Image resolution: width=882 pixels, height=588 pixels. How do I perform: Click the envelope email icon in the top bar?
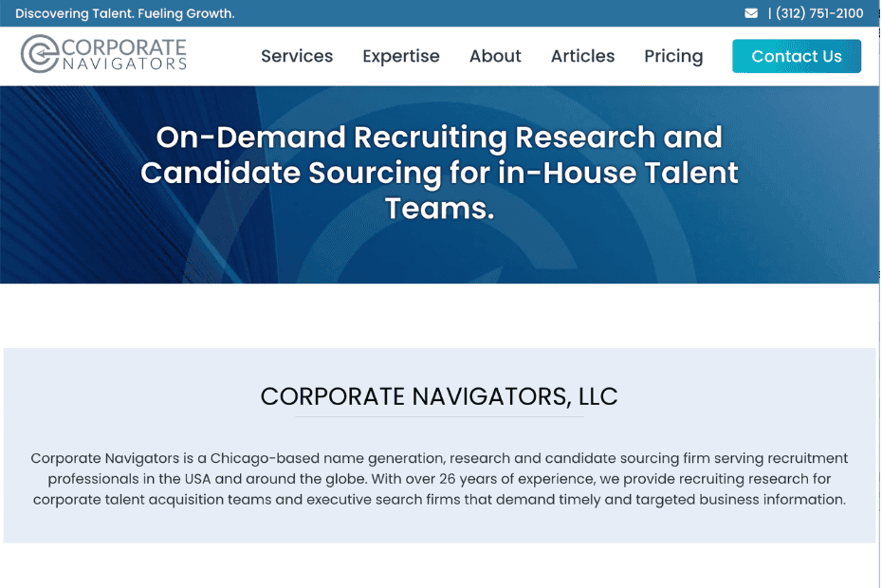point(752,13)
